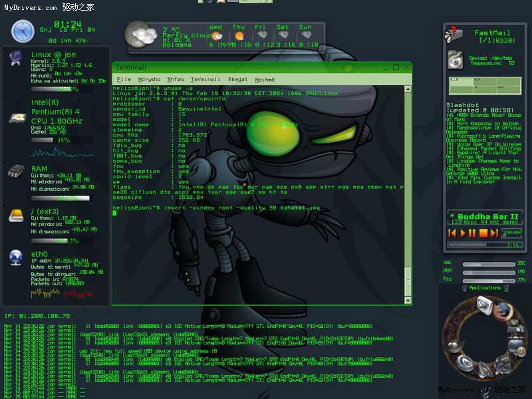Click the Terminal command prompt cursor
532x399 pixels.
(114, 213)
